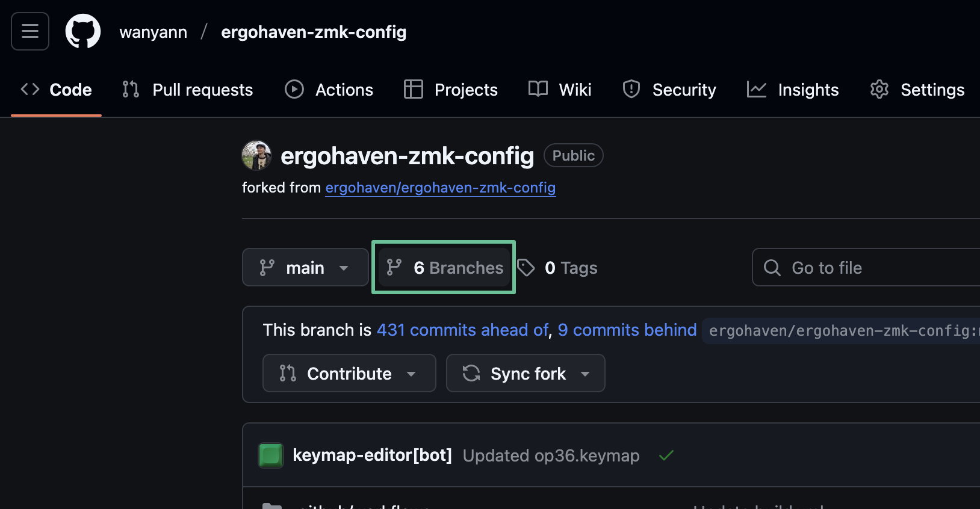This screenshot has width=980, height=509.
Task: Open the 0 Tags page
Action: 558,268
